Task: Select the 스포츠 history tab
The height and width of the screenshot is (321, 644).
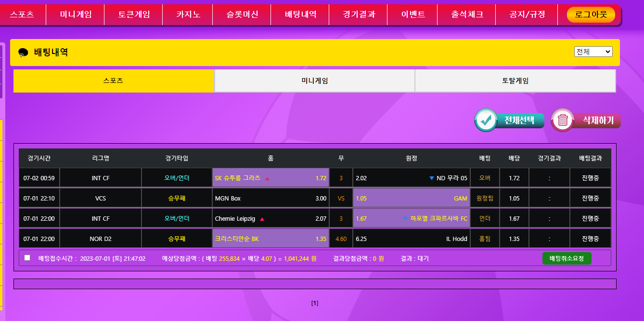Action: (x=113, y=81)
